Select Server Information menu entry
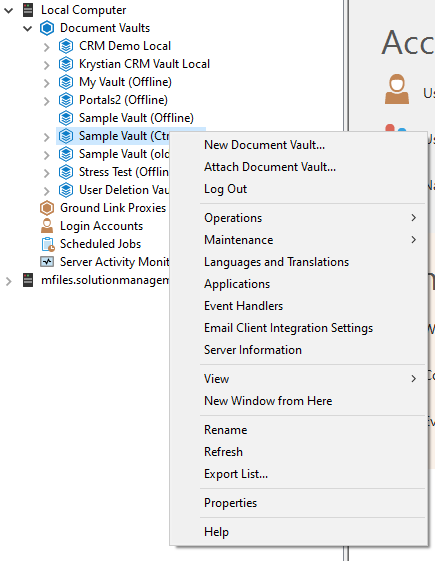This screenshot has height=561, width=435. [298, 350]
